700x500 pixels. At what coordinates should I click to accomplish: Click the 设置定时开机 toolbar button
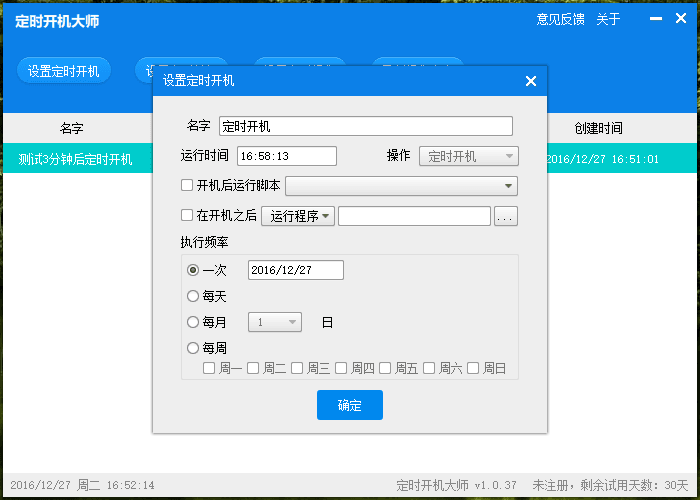pos(64,71)
